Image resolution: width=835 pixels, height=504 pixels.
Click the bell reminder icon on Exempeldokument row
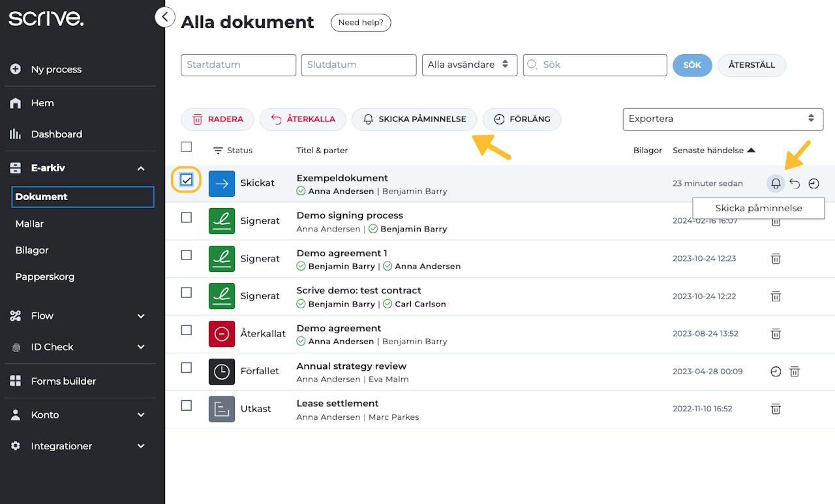(x=776, y=184)
